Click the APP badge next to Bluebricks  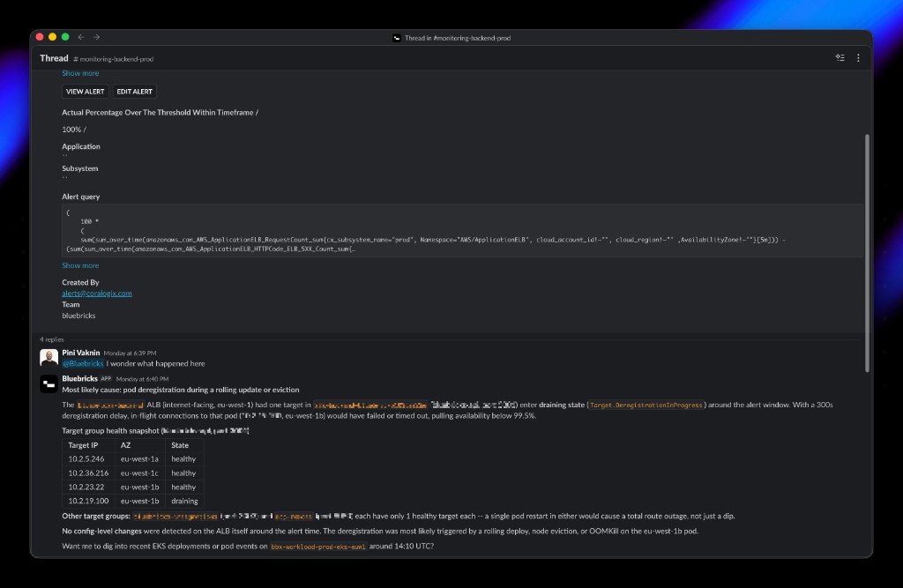tap(106, 378)
